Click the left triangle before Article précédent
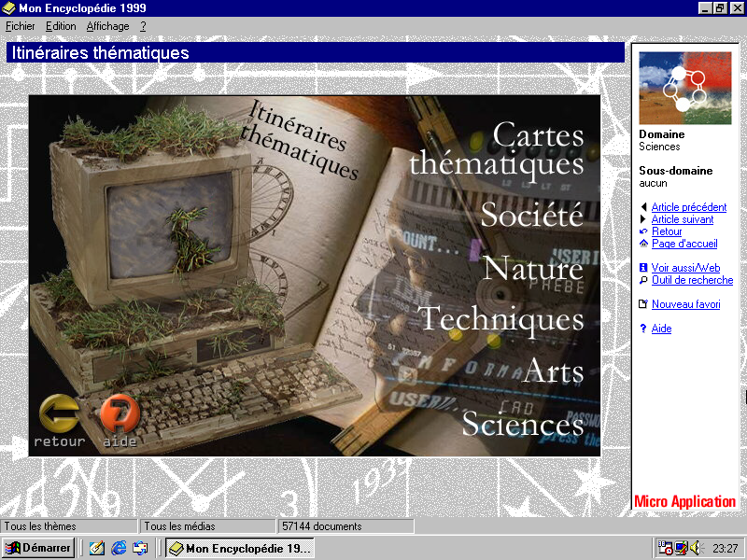747x560 pixels. click(x=643, y=207)
